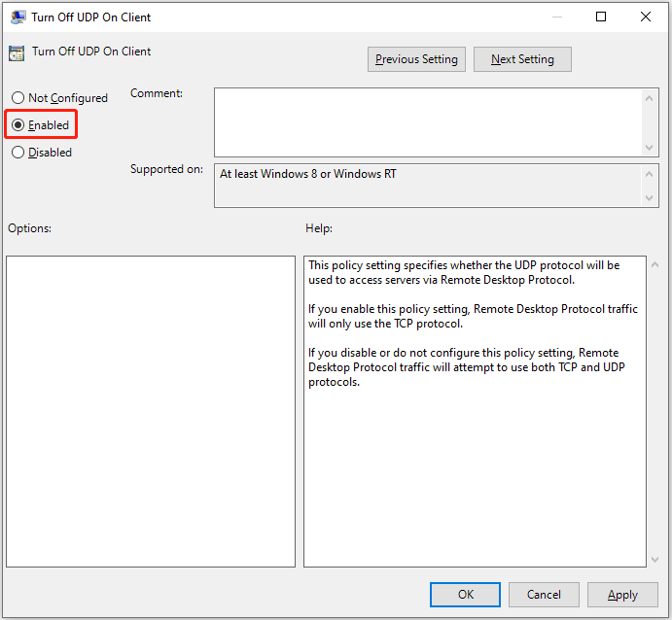Click the title bar policy window icon
Screen dimensions: 672x620
(18, 17)
